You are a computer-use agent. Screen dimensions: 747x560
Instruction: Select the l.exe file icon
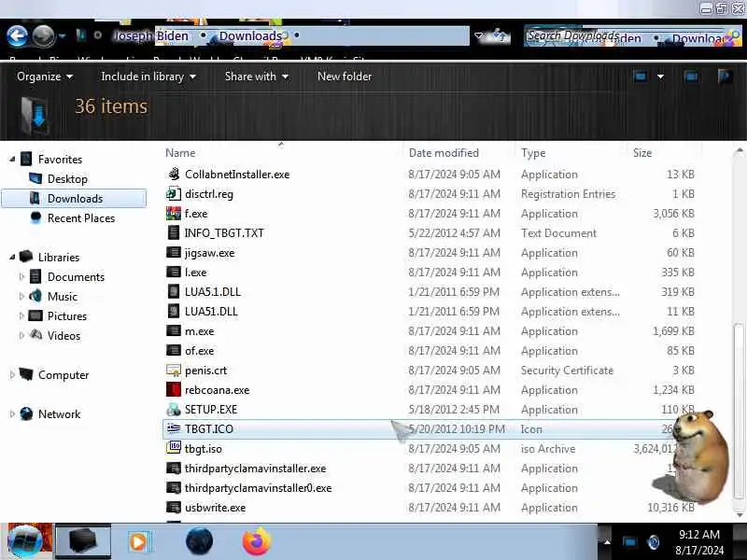(174, 272)
